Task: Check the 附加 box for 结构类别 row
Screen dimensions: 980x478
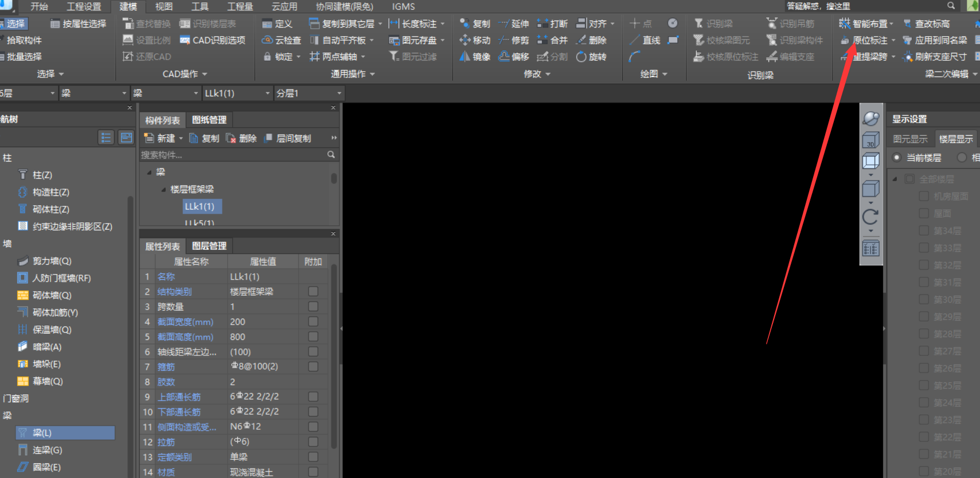Action: pyautogui.click(x=313, y=291)
